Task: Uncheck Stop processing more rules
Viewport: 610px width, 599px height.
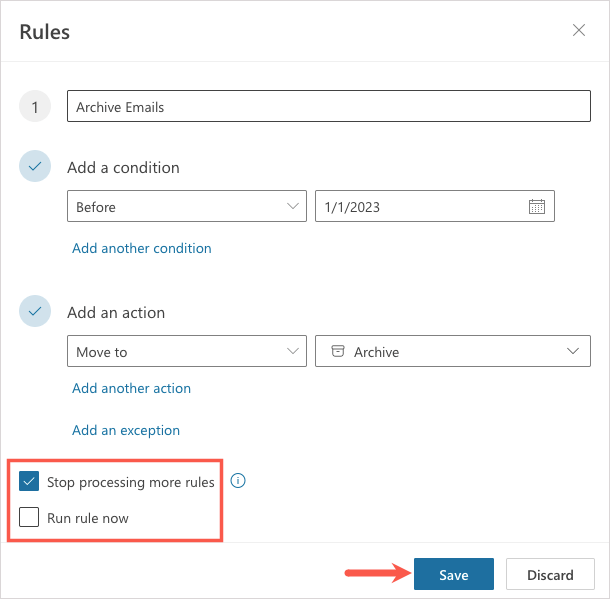Action: 30,482
